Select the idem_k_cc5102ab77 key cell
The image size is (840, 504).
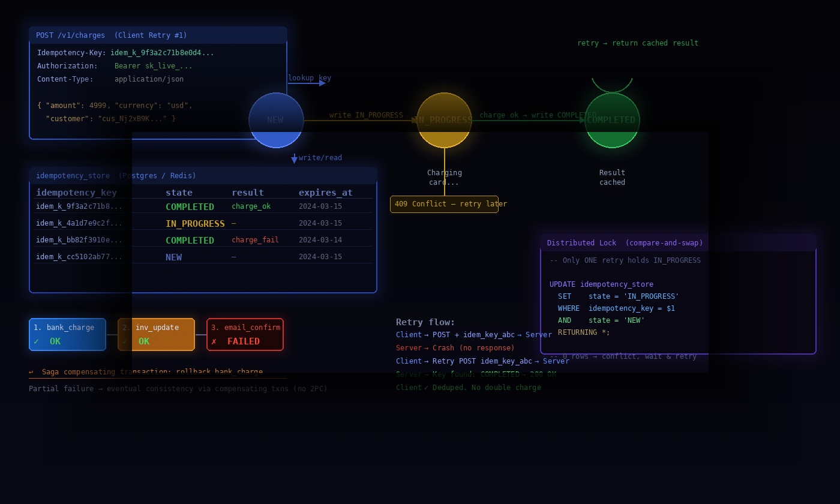[x=79, y=257]
